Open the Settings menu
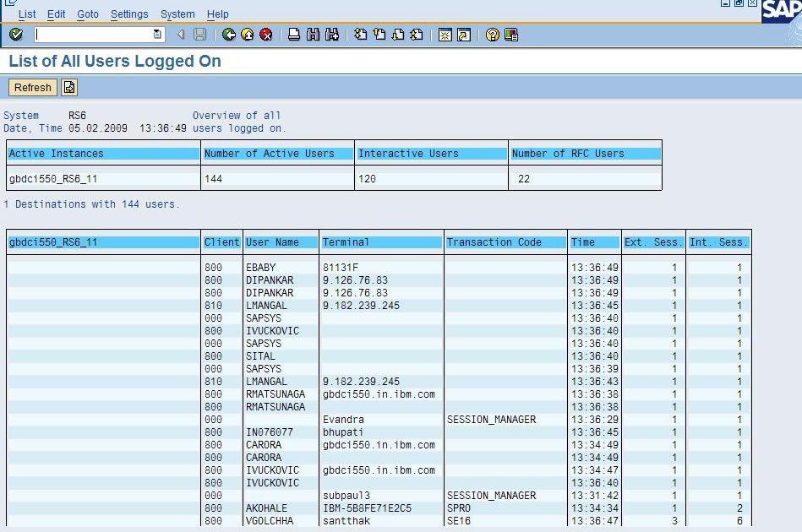802x532 pixels. point(129,14)
